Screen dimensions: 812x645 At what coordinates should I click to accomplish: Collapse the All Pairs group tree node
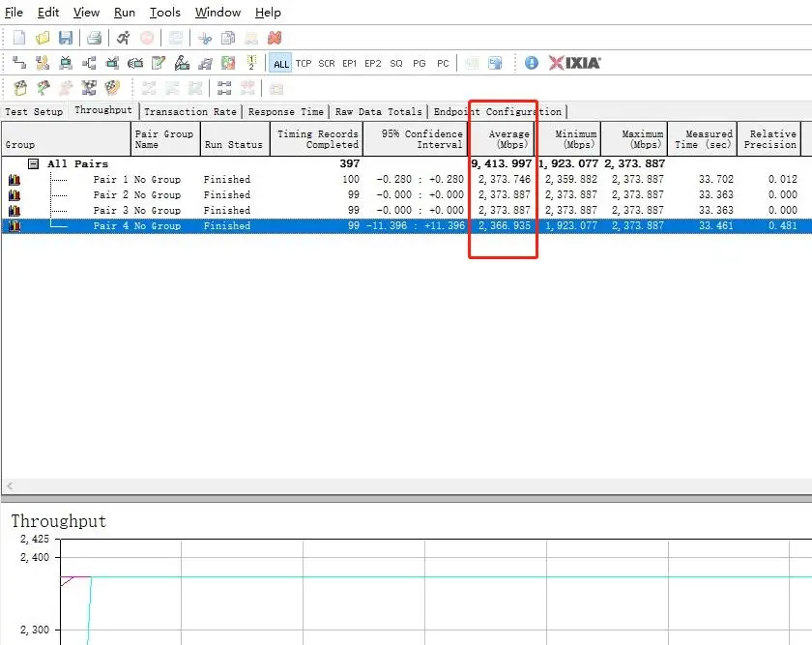[34, 164]
